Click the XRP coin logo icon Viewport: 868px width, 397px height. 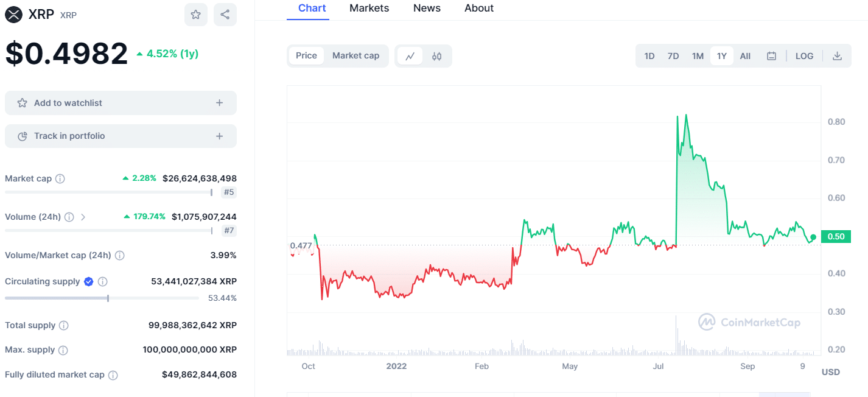pos(13,15)
